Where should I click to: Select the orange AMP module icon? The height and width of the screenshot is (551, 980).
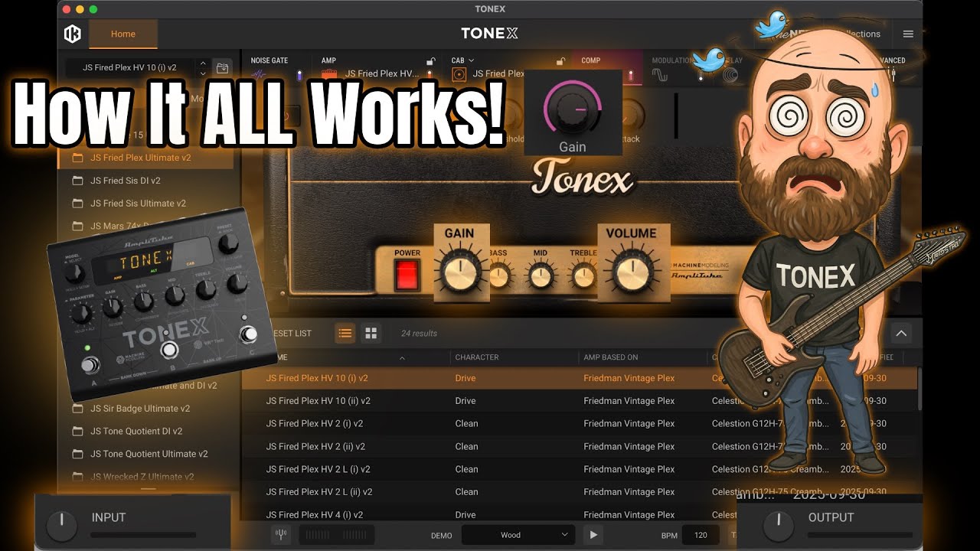(x=329, y=74)
